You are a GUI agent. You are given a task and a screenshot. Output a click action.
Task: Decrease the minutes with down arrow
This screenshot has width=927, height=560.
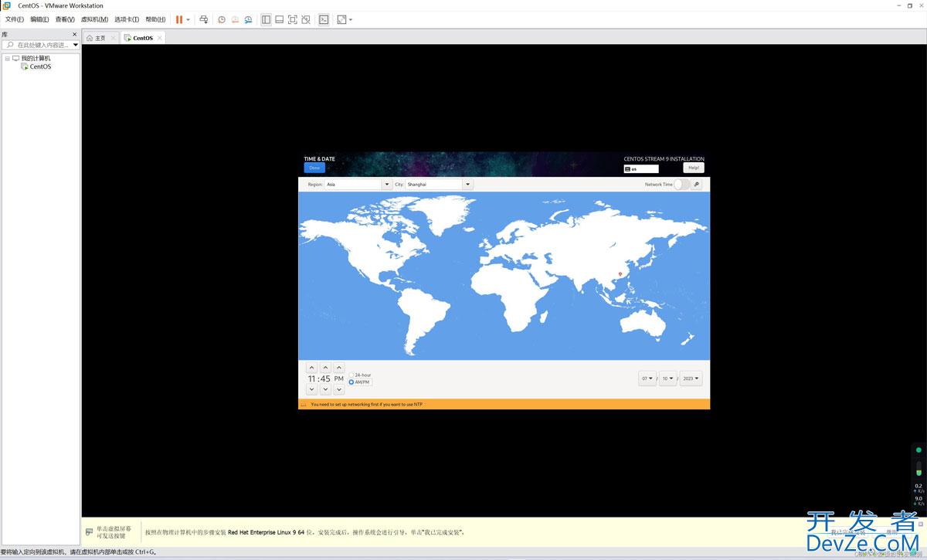point(325,390)
